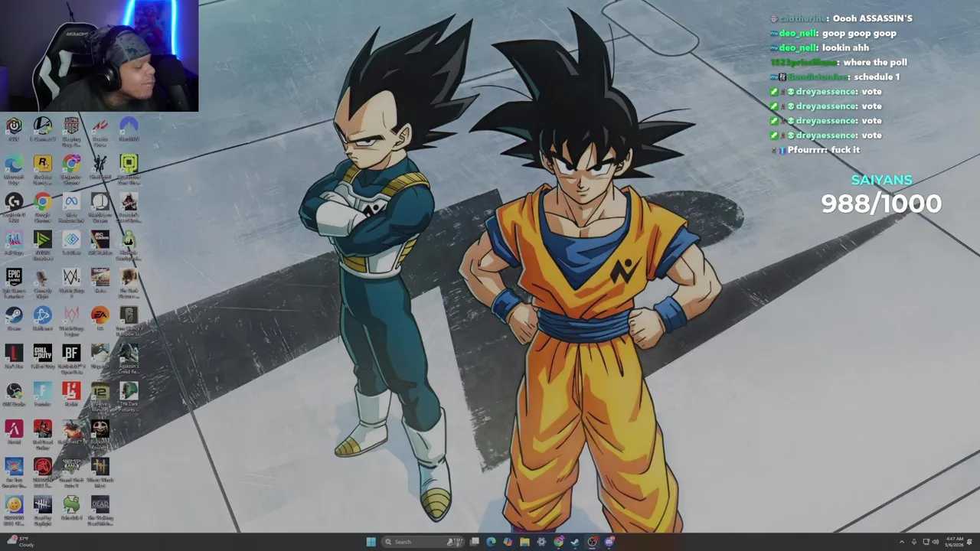This screenshot has height=551, width=980.
Task: Launch the NordVPN desktop shortcut
Action: tap(129, 128)
